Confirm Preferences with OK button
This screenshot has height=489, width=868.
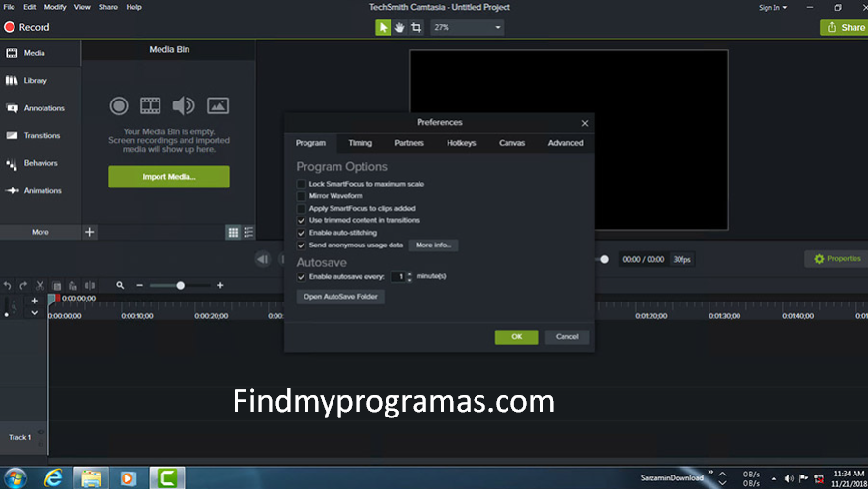(516, 337)
